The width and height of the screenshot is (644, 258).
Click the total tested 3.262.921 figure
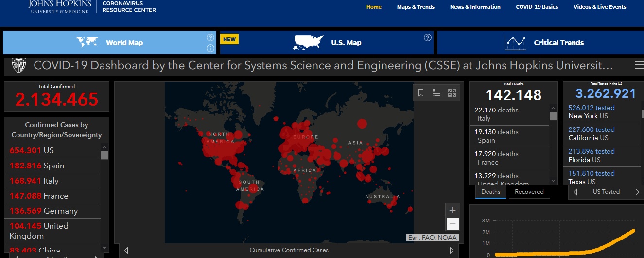coord(606,93)
